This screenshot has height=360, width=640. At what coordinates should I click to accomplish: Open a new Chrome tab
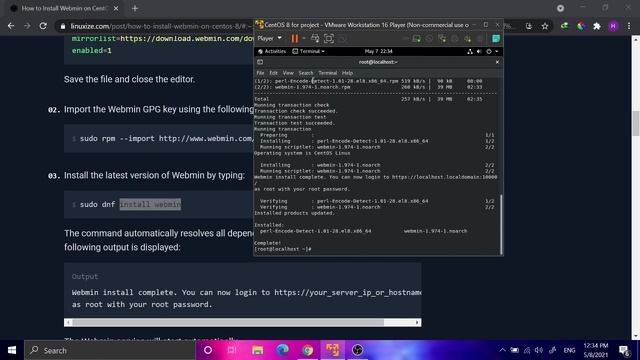[x=135, y=8]
